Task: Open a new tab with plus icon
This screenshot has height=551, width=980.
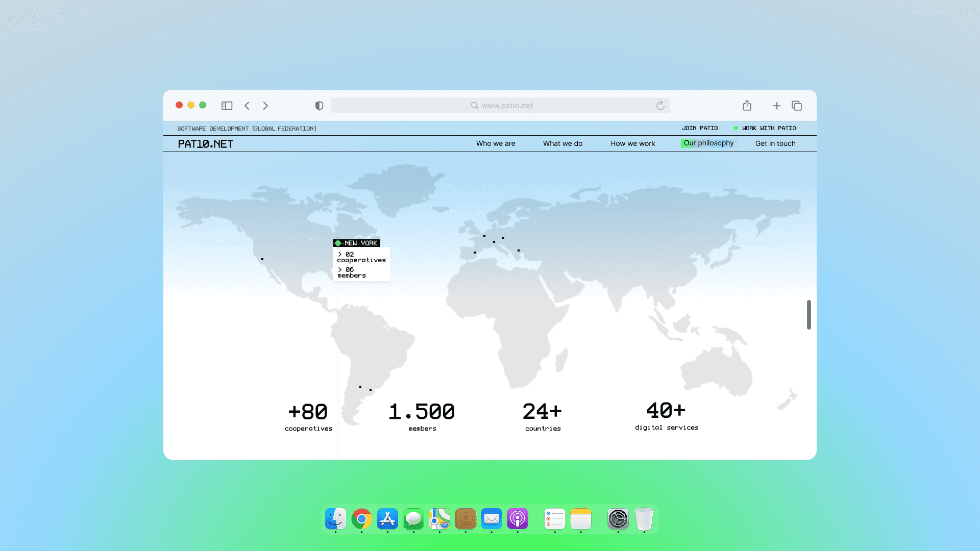Action: [x=776, y=106]
